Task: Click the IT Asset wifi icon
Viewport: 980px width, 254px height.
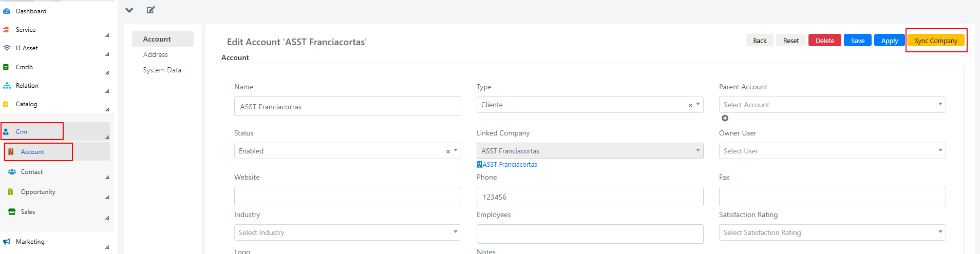Action: [x=7, y=48]
